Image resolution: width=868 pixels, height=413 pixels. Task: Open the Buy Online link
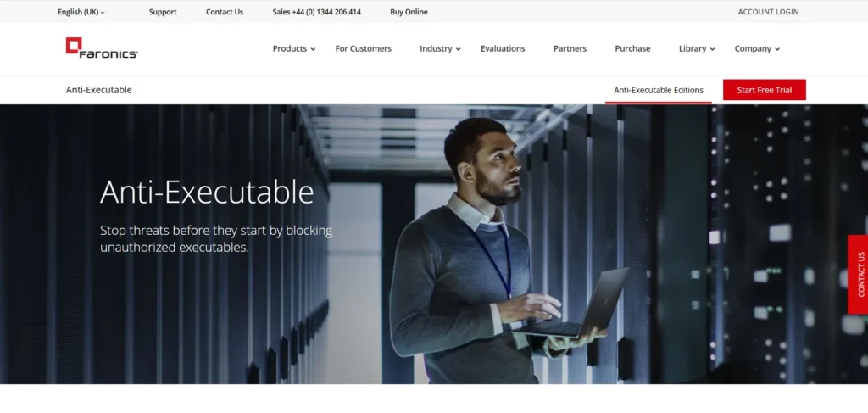(x=409, y=12)
